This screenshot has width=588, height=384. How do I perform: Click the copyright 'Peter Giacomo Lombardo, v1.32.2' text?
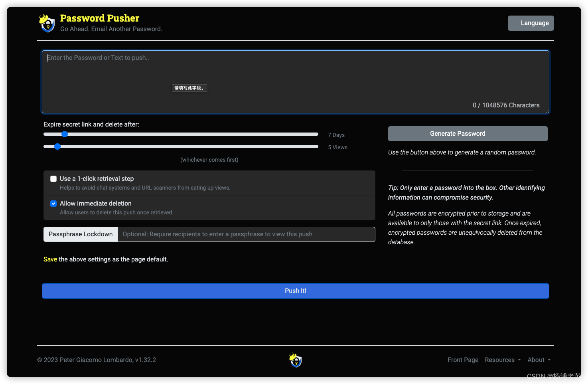click(97, 360)
